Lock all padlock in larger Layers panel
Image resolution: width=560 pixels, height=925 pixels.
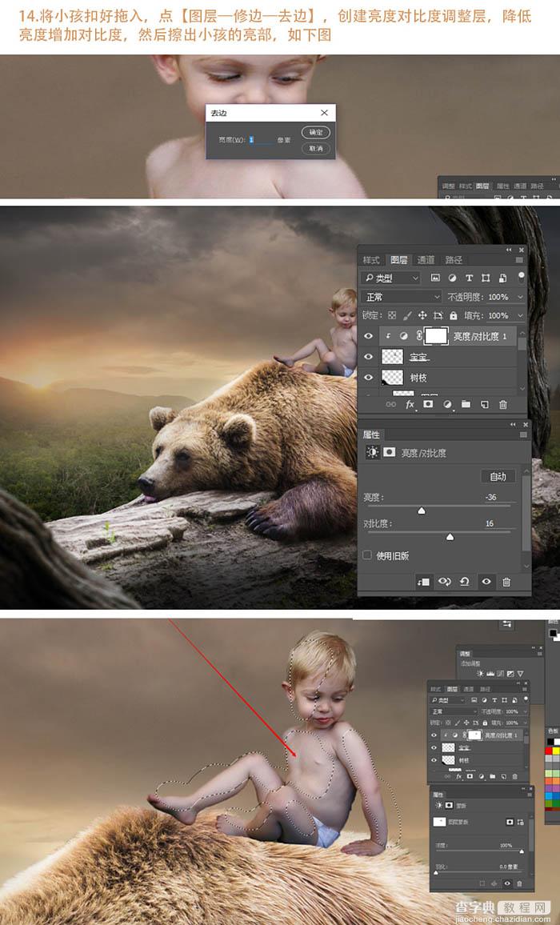click(453, 315)
